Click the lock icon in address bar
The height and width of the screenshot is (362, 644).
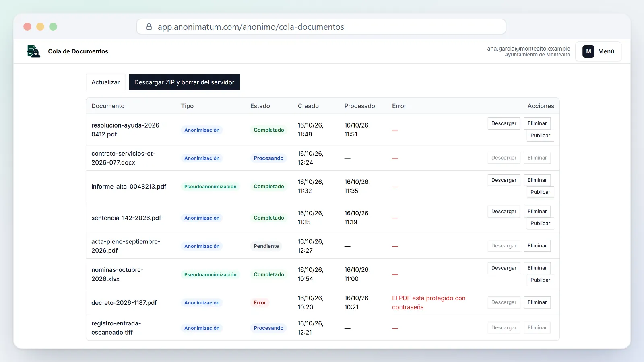coord(149,27)
